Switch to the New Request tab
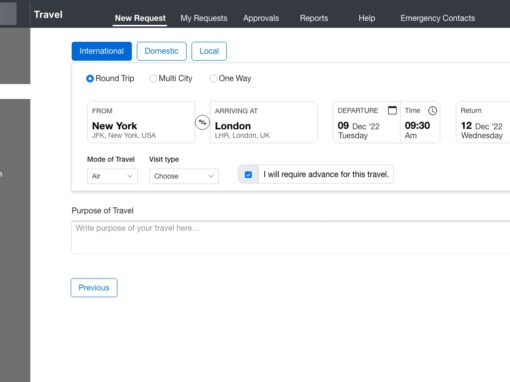510x382 pixels. pyautogui.click(x=140, y=18)
